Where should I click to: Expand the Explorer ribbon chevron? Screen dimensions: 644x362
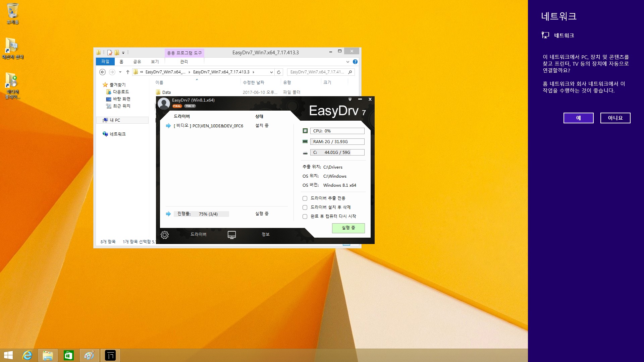348,62
